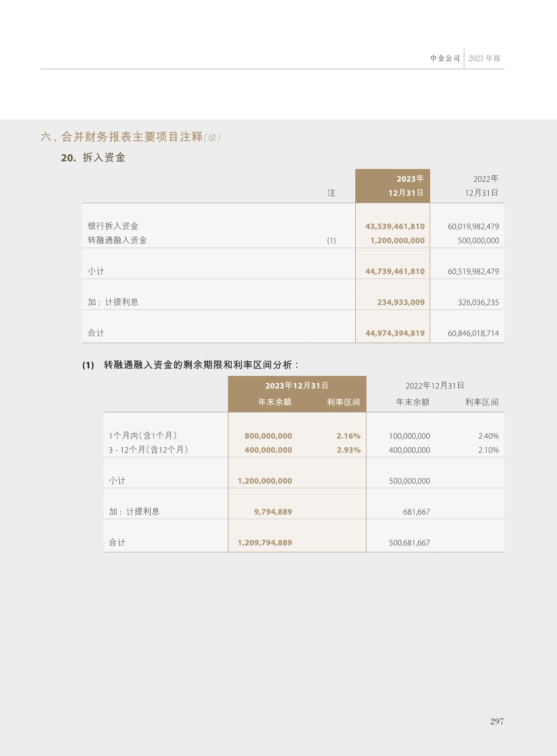
Task: Click the heading 20. 拆入资金
Action: coord(93,158)
